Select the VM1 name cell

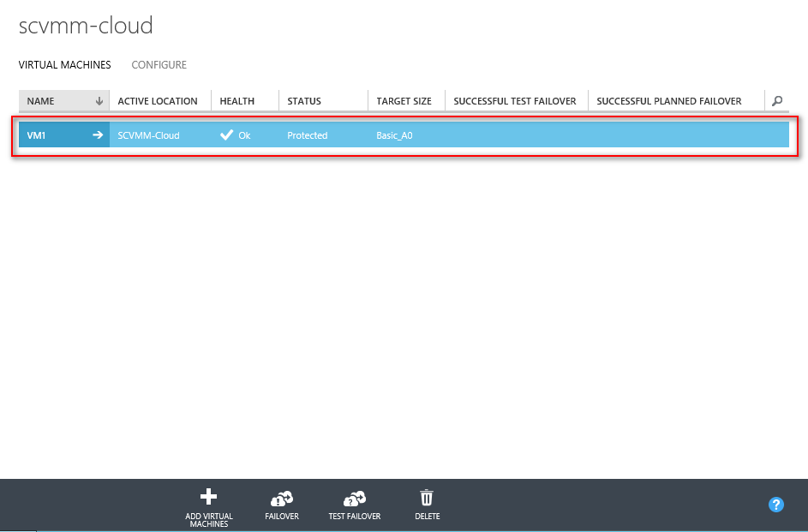(64, 135)
